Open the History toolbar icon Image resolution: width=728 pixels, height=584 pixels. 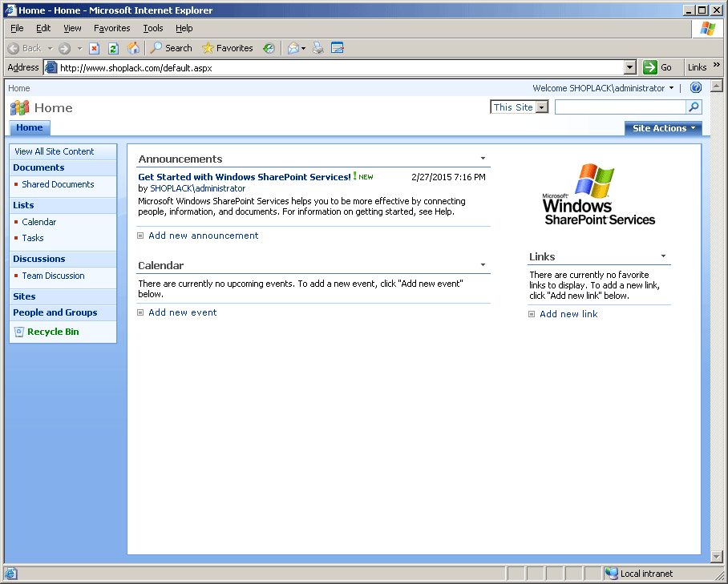point(269,48)
